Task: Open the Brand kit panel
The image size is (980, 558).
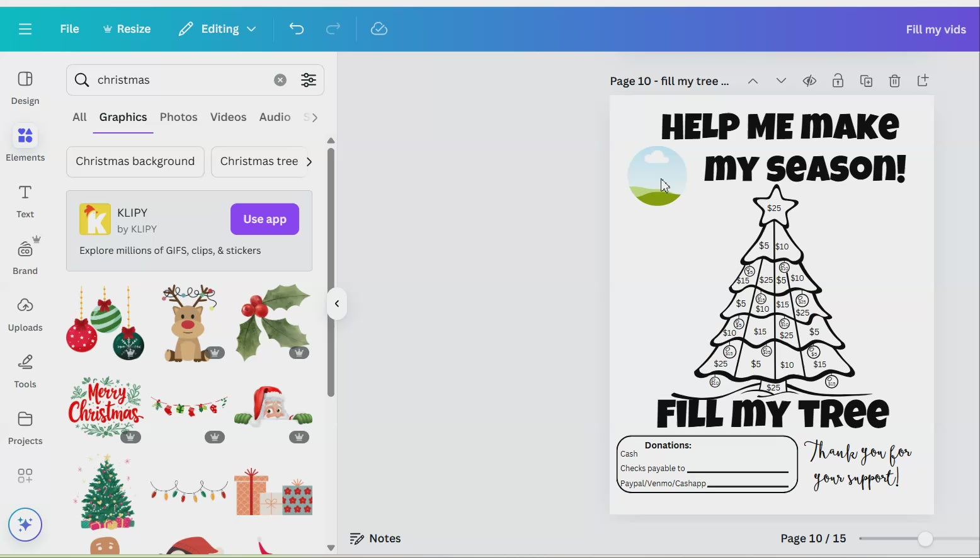Action: (x=25, y=257)
